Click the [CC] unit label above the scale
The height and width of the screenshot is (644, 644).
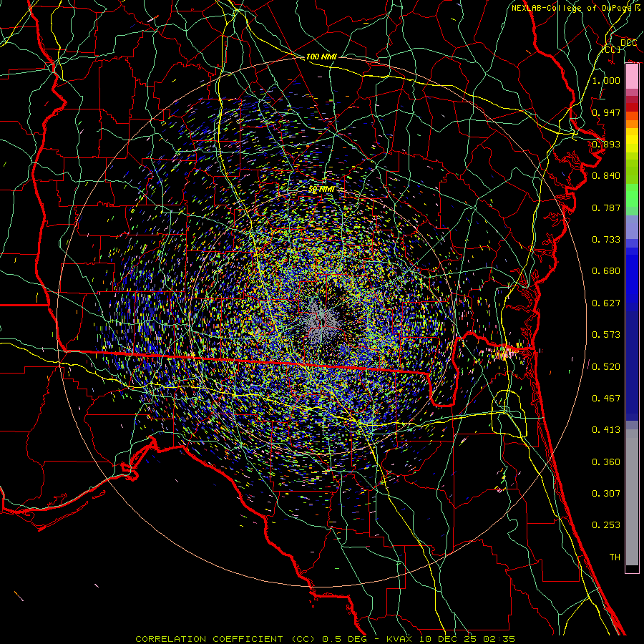(611, 49)
